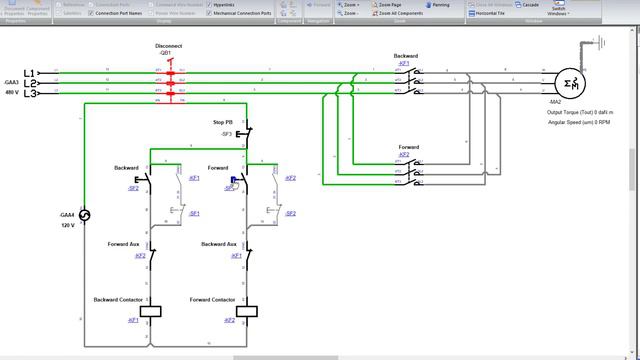The height and width of the screenshot is (360, 640).
Task: Select the MA2 three-phase motor symbol
Action: tap(570, 83)
